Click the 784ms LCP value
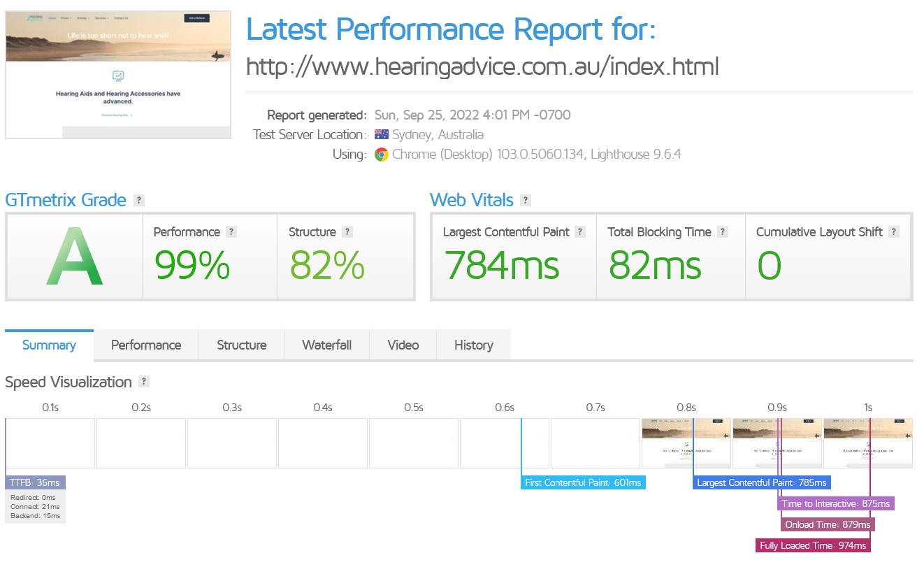Viewport: 924px width, 574px height. coord(502,266)
